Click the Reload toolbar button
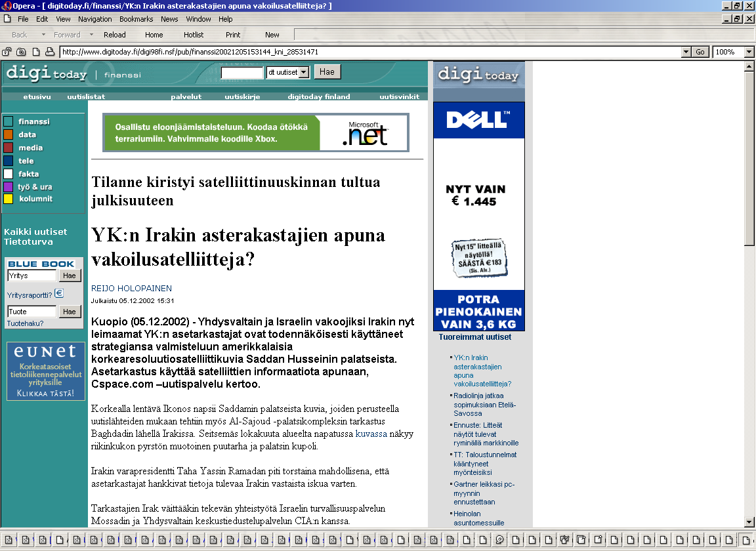The width and height of the screenshot is (756, 551). click(115, 35)
